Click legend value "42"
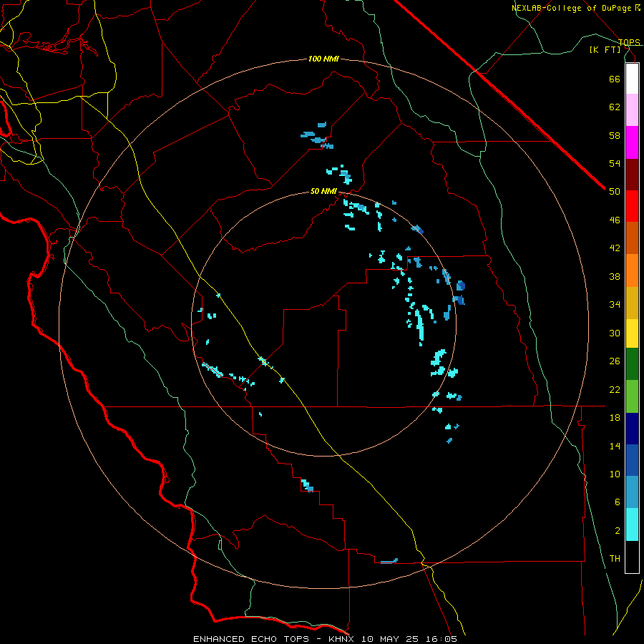 click(615, 248)
